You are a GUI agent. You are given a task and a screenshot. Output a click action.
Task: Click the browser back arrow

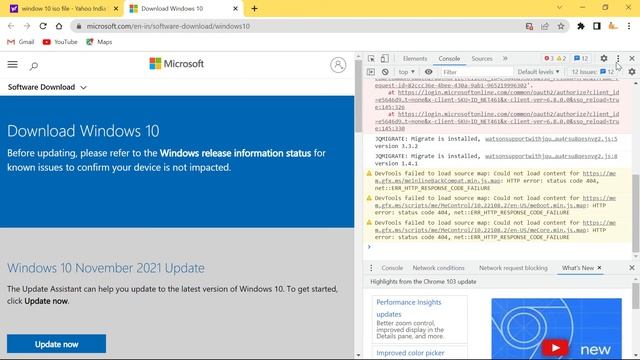click(11, 26)
